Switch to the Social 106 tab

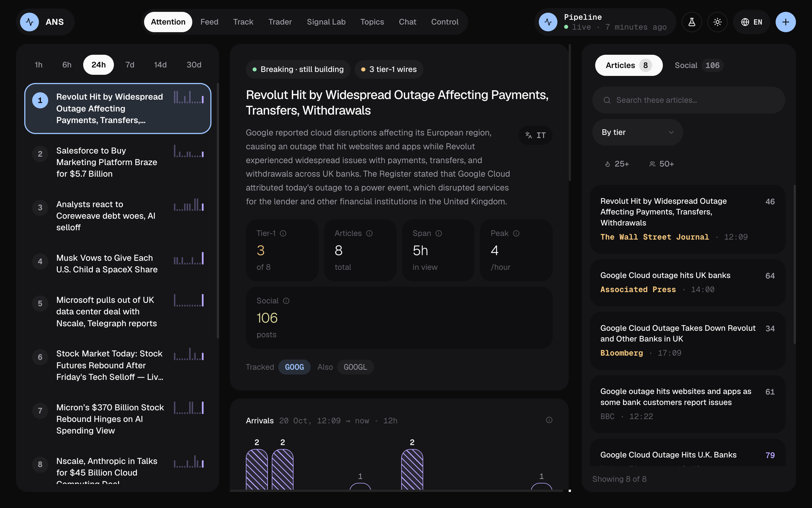coord(699,65)
